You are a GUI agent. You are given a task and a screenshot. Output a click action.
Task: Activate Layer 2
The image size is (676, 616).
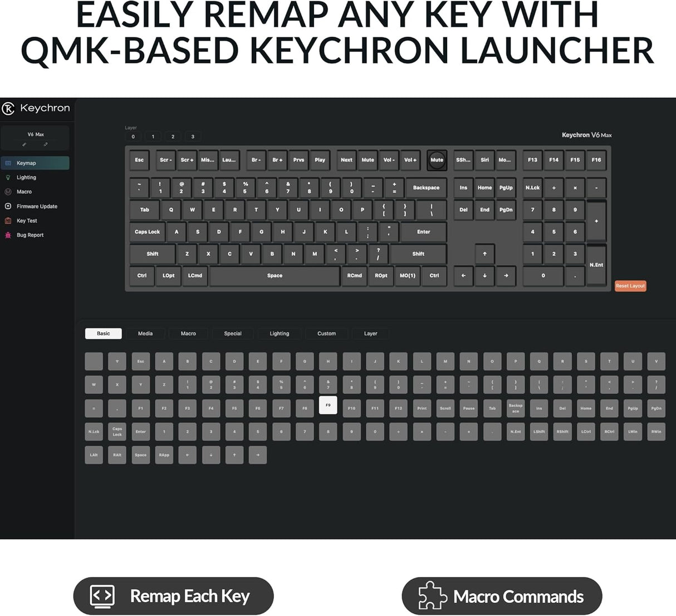(173, 136)
